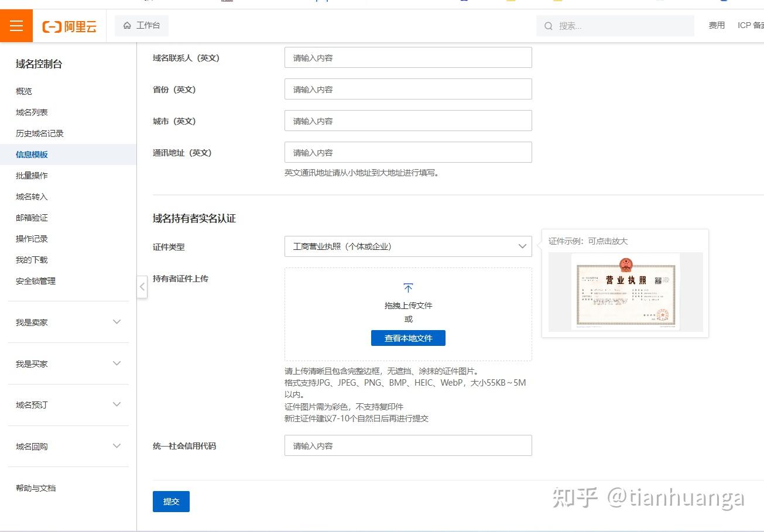Click the search magnifier icon

(x=549, y=26)
